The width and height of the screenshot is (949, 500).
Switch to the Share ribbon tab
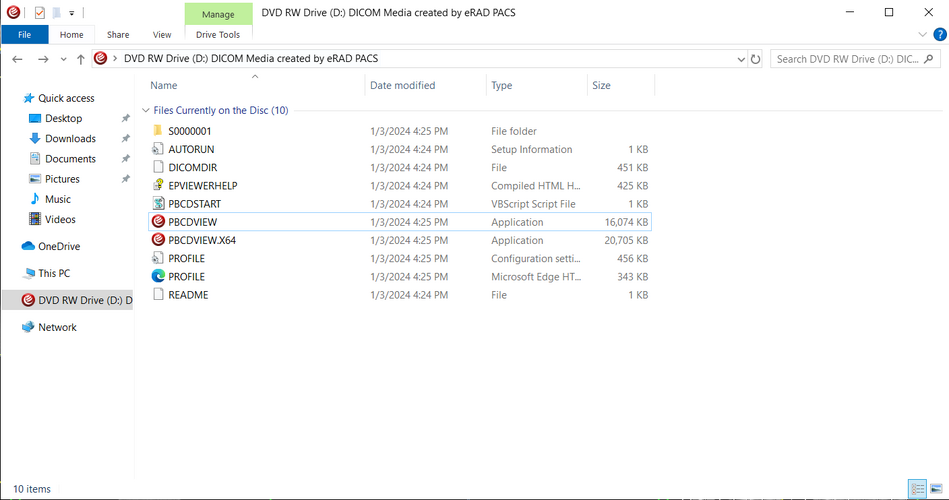(118, 35)
